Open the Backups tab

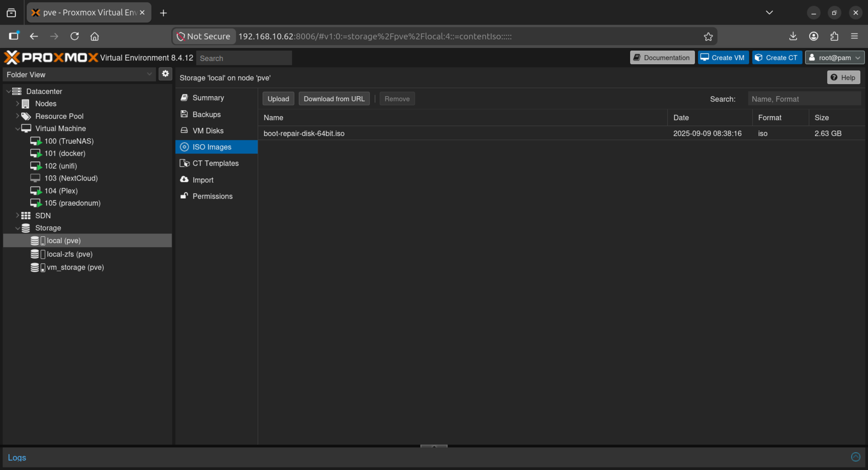[216, 114]
